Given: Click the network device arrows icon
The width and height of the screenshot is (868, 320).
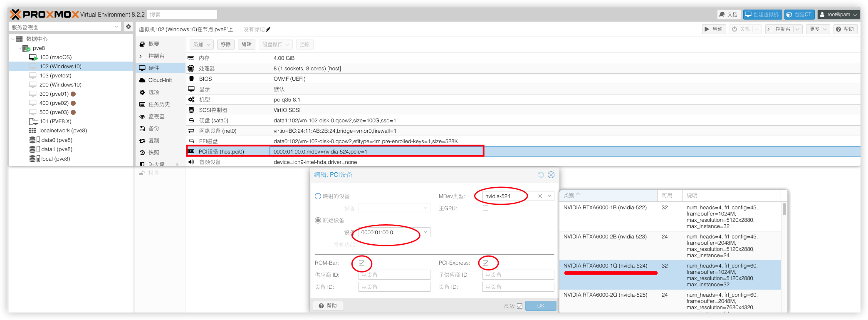Looking at the screenshot, I should 191,131.
